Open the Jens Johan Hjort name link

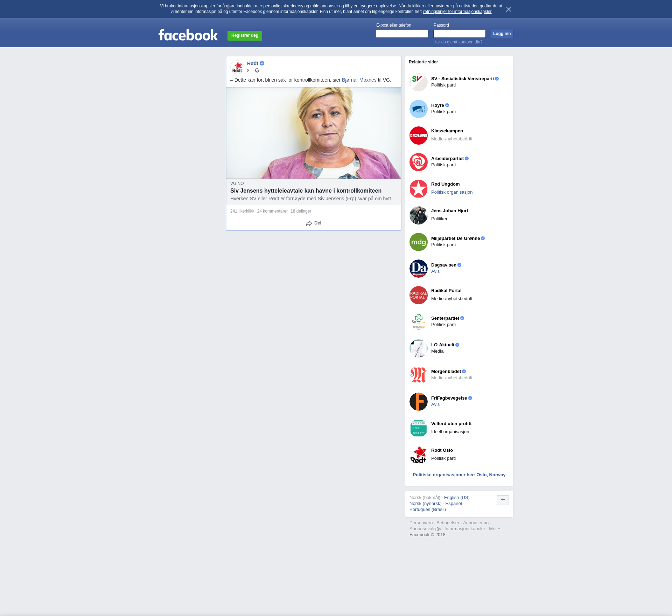(449, 211)
